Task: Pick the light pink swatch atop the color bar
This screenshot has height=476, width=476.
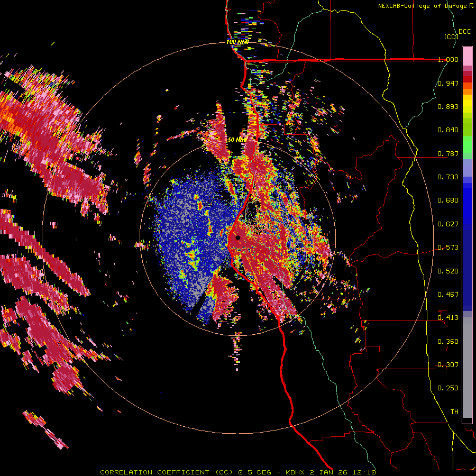Action: [x=467, y=56]
